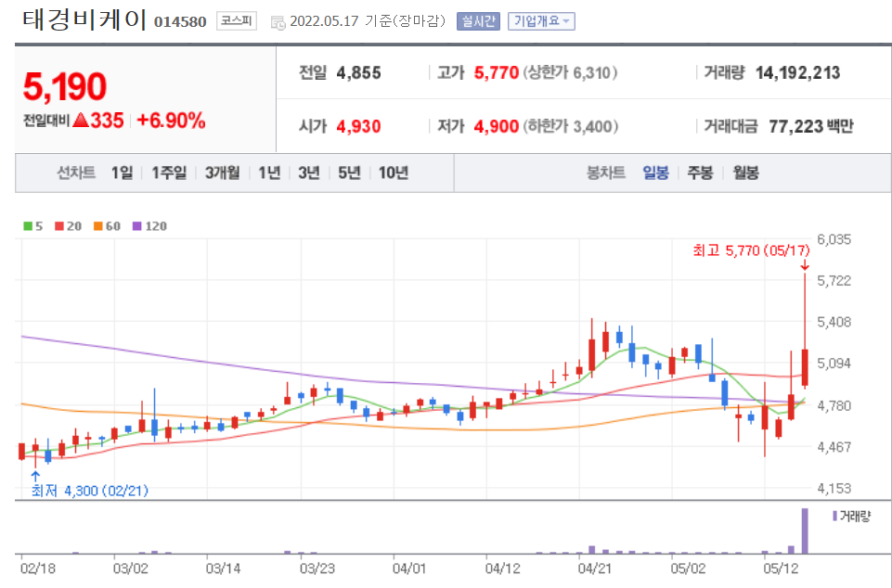
Task: Click the 코스피 market badge
Action: point(236,21)
